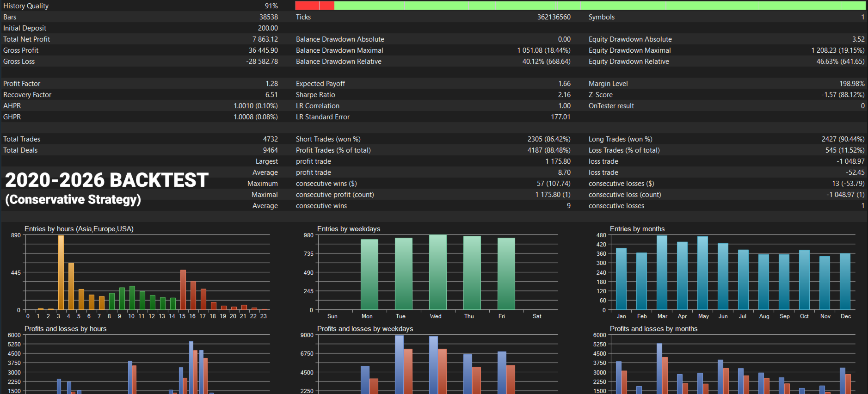Click the Long Trades (won %) value
This screenshot has height=394, width=868.
click(843, 139)
